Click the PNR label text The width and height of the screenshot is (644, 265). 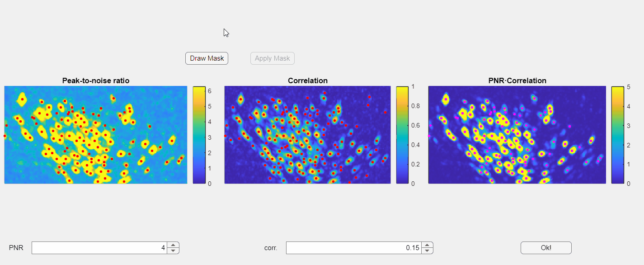[16, 248]
